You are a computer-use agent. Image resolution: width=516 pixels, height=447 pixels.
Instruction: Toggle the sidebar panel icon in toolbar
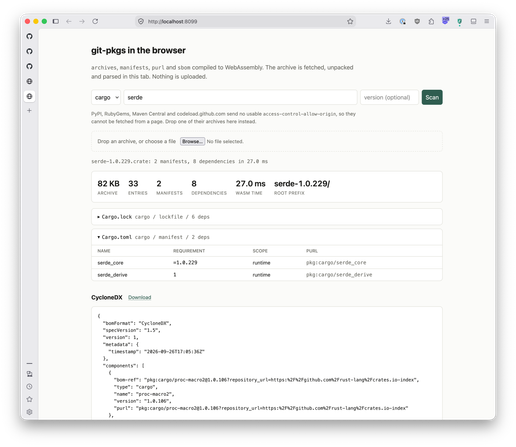56,21
